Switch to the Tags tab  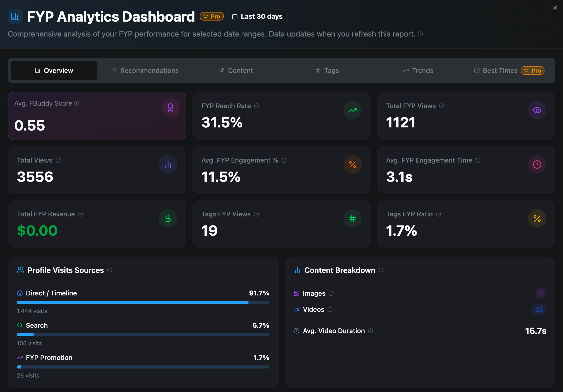coord(327,70)
